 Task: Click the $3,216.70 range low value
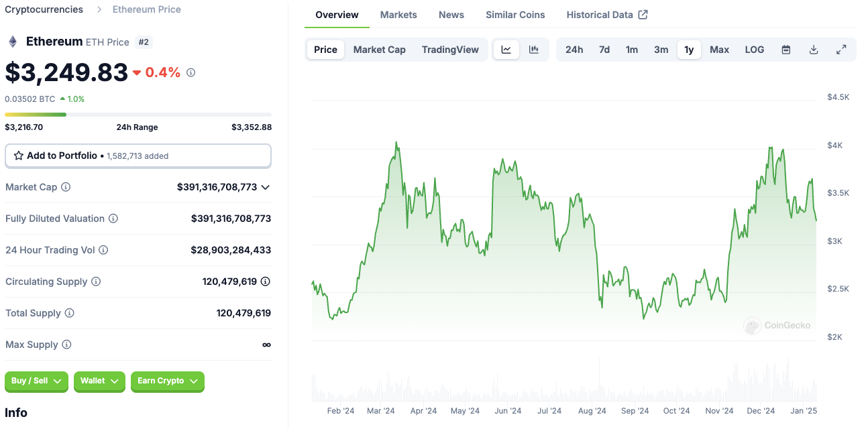pos(24,127)
